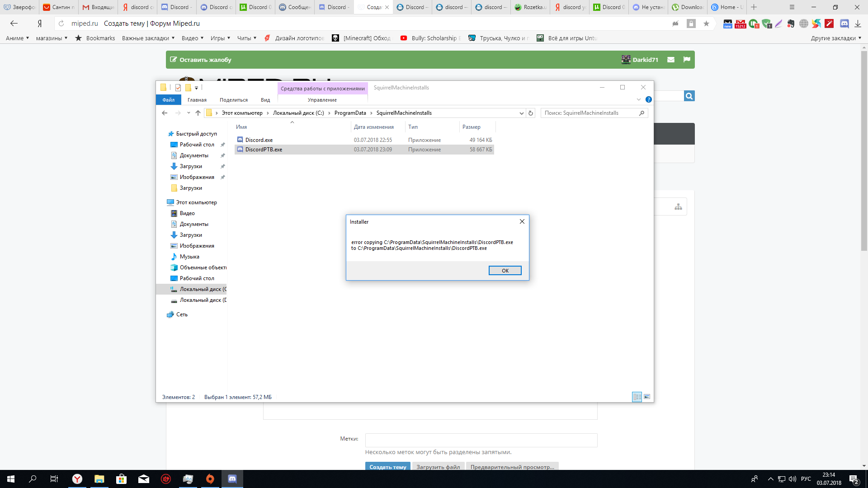The image size is (868, 488).
Task: Click Оставить жалобу on forum page
Action: [x=201, y=60]
